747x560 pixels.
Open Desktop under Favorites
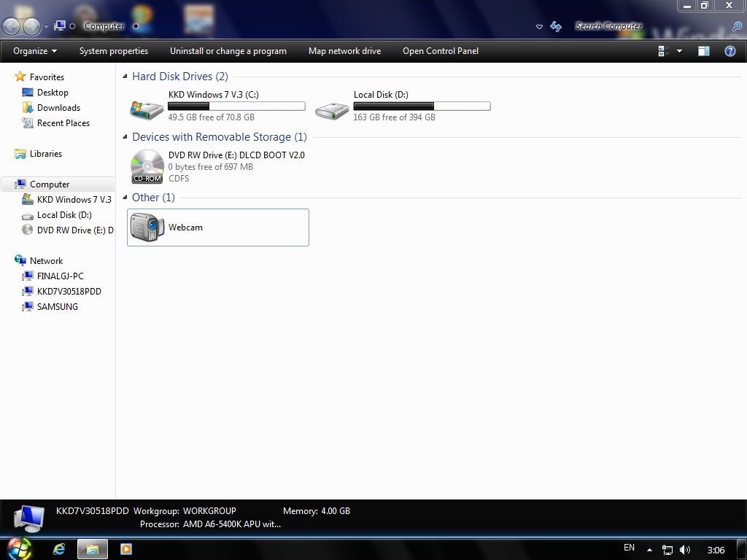click(x=53, y=93)
